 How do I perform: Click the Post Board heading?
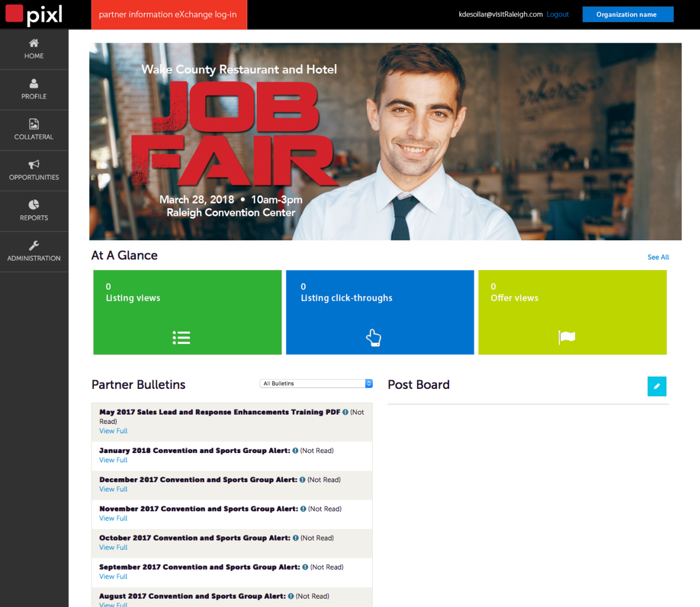pyautogui.click(x=419, y=385)
